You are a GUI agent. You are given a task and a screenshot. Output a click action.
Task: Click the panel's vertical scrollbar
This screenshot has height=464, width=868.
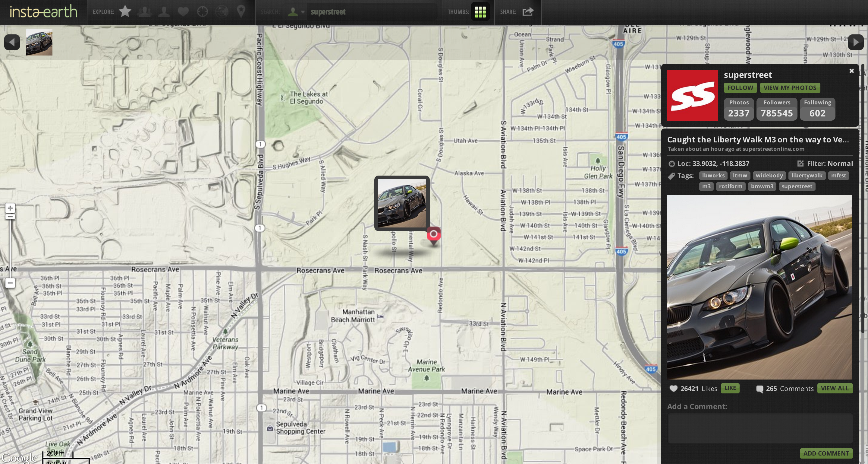pyautogui.click(x=863, y=199)
